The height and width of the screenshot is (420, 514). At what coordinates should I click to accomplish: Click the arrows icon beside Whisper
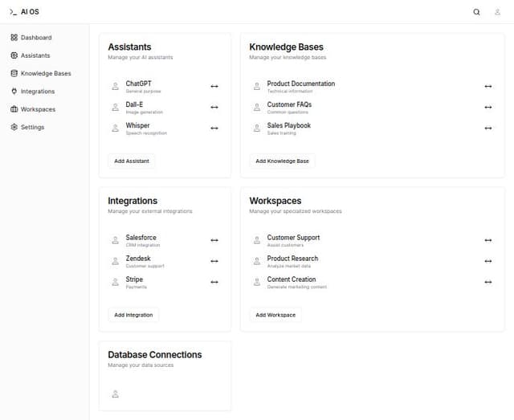pos(214,128)
